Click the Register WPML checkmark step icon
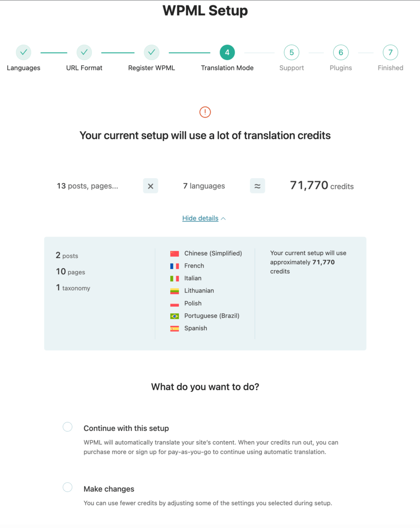 [152, 52]
